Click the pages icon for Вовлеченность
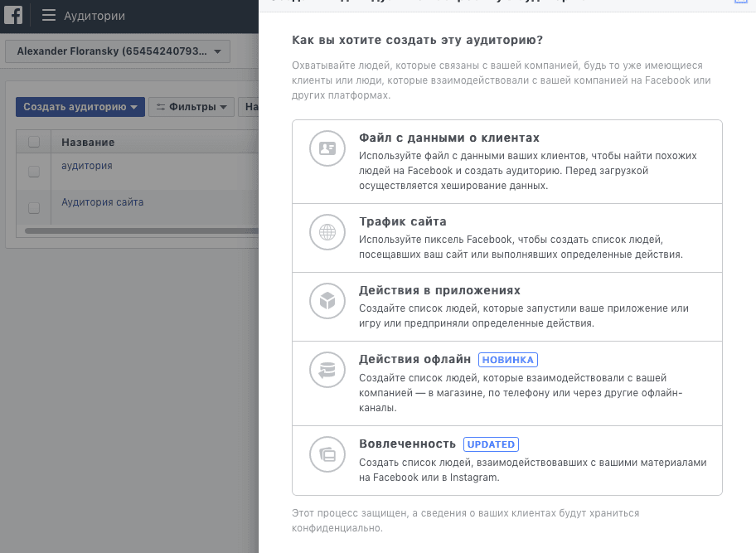Screen dimensions: 756x553 click(327, 454)
